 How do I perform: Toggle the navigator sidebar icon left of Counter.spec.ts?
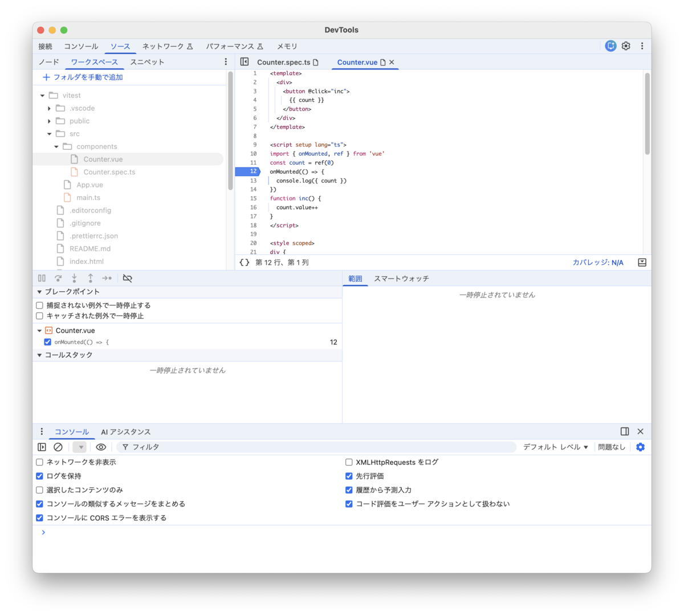[x=245, y=62]
